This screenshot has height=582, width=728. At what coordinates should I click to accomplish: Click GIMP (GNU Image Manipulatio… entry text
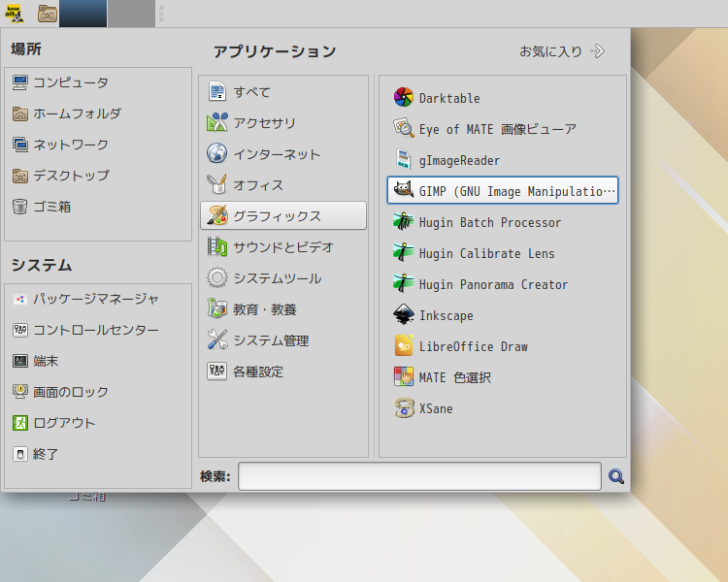click(517, 191)
